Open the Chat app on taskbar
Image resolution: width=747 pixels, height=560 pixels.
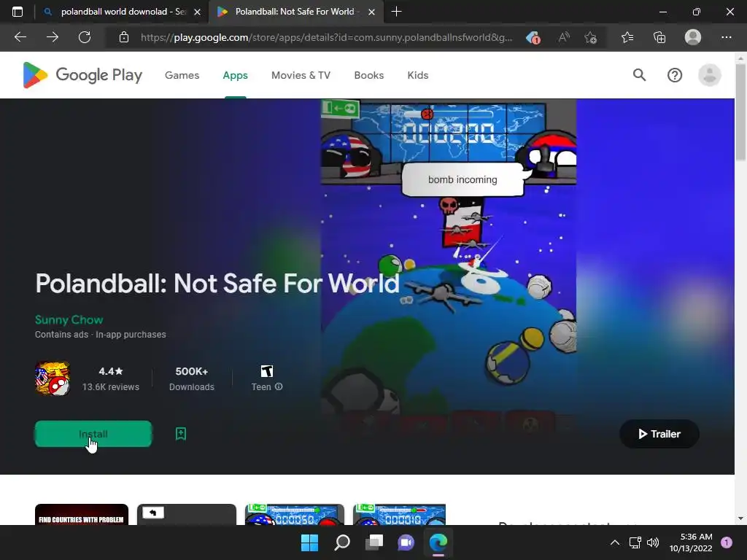click(406, 542)
